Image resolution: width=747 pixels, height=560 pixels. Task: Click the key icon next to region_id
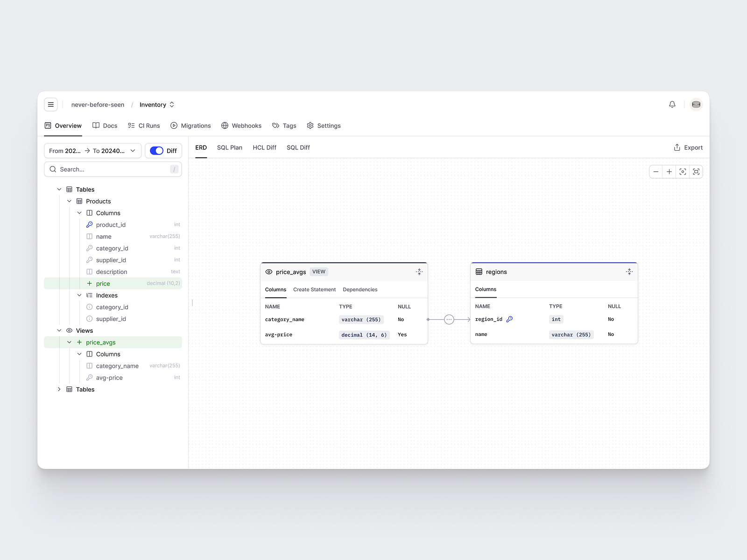point(509,319)
